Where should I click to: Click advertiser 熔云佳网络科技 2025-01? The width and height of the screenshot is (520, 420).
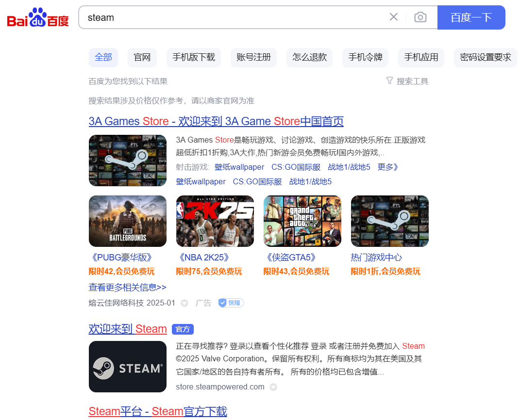click(132, 303)
